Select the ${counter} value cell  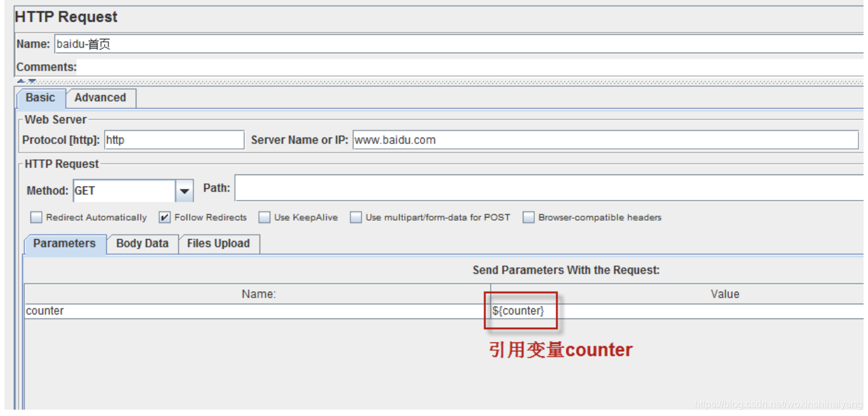click(678, 311)
